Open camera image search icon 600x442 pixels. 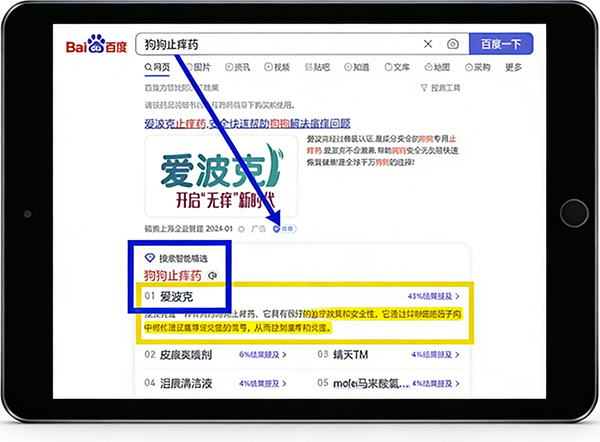(x=453, y=44)
